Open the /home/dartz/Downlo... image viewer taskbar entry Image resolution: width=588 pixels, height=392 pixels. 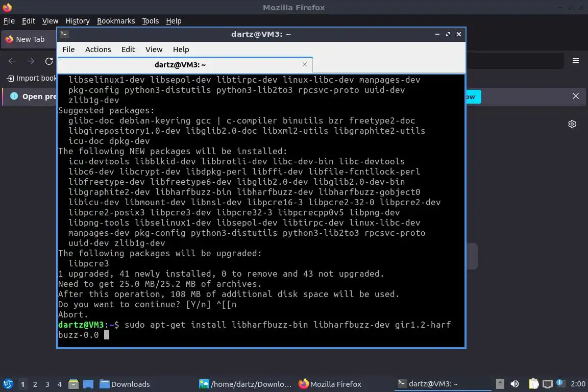pyautogui.click(x=245, y=384)
